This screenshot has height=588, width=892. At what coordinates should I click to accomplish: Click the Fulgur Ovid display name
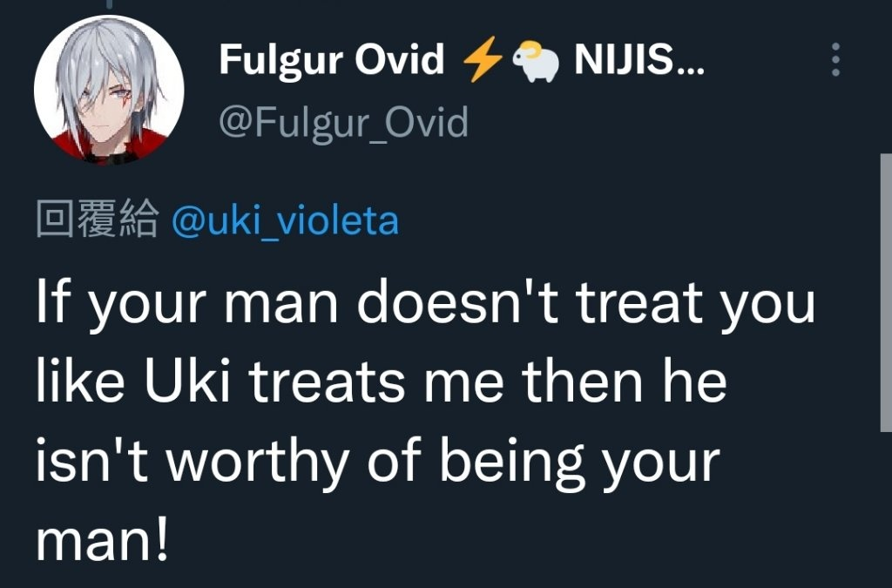331,60
